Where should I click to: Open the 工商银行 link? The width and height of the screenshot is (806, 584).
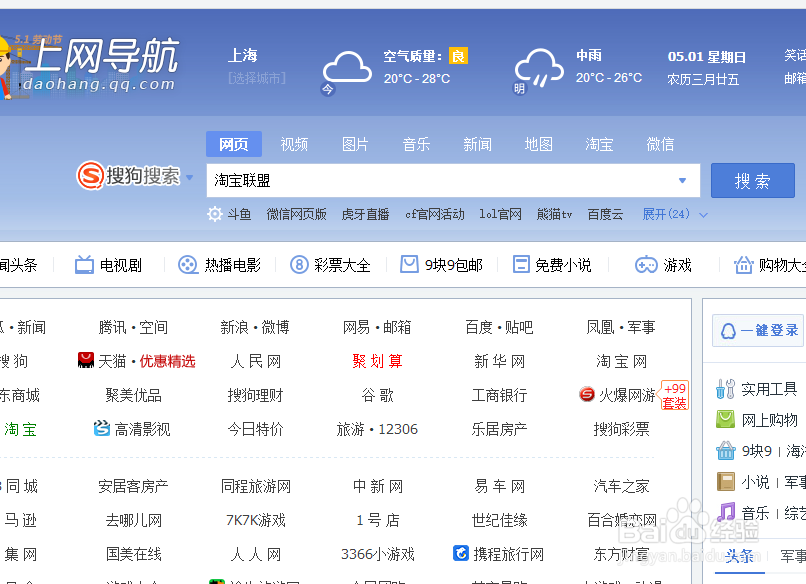click(499, 395)
